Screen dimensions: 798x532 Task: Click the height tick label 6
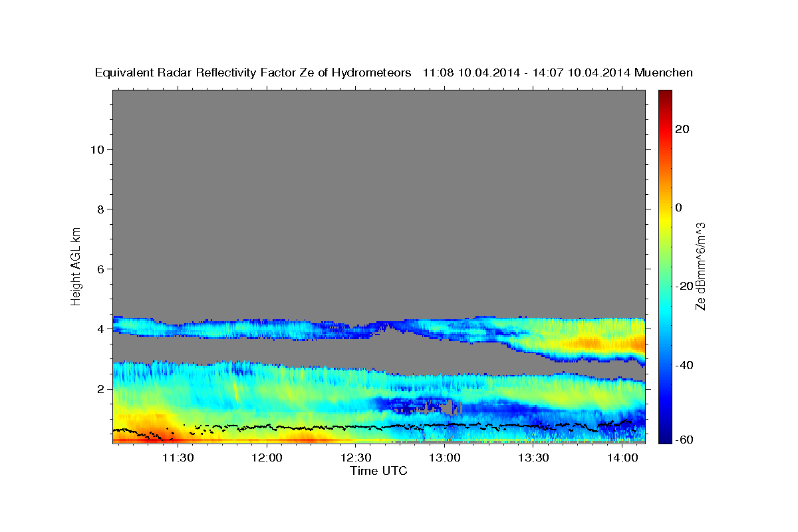(x=100, y=269)
